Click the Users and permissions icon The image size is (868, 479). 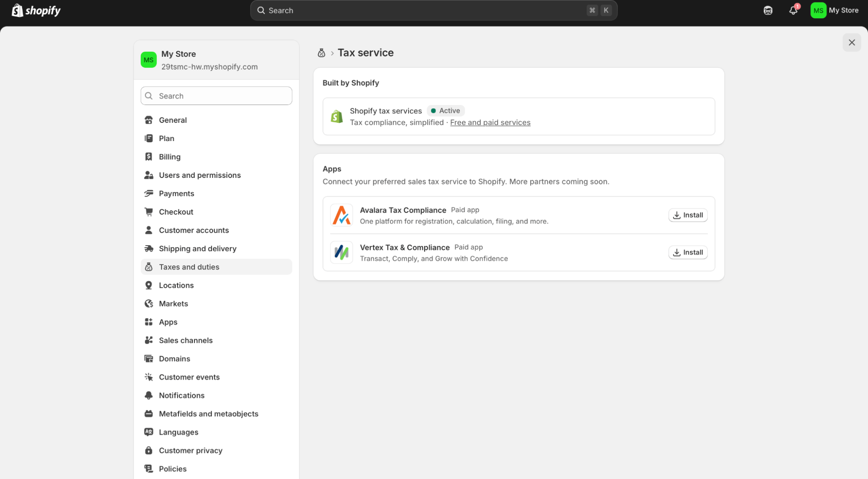coord(149,175)
